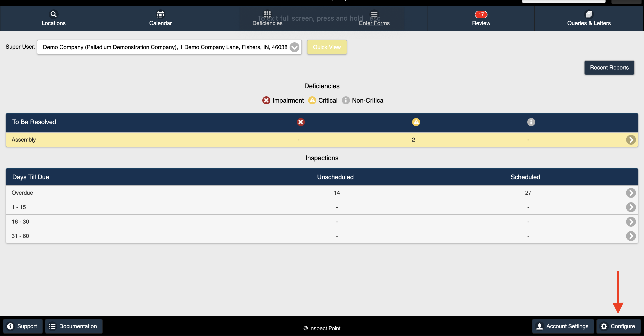Viewport: 644px width, 336px height.
Task: Expand the Assembly deficiencies row arrow
Action: point(631,140)
